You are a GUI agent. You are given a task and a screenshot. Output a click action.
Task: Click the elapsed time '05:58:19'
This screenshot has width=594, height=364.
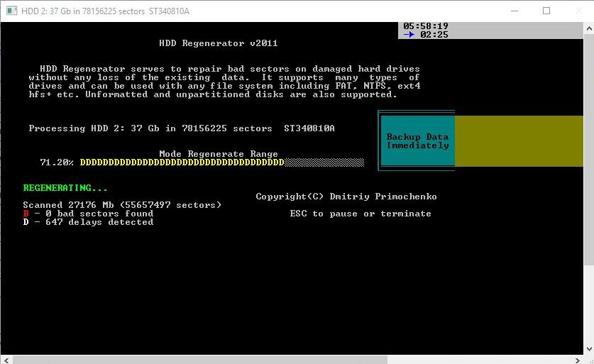click(x=426, y=26)
